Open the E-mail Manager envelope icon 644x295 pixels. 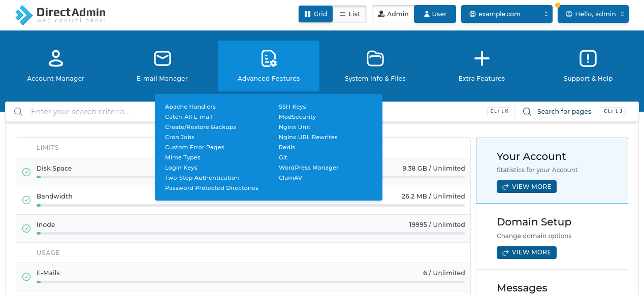pyautogui.click(x=162, y=58)
